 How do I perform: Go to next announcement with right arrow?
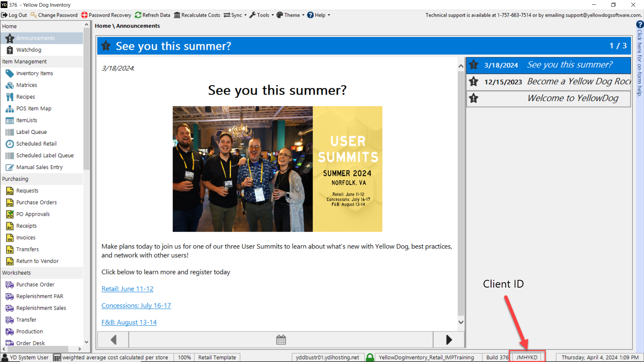click(449, 340)
